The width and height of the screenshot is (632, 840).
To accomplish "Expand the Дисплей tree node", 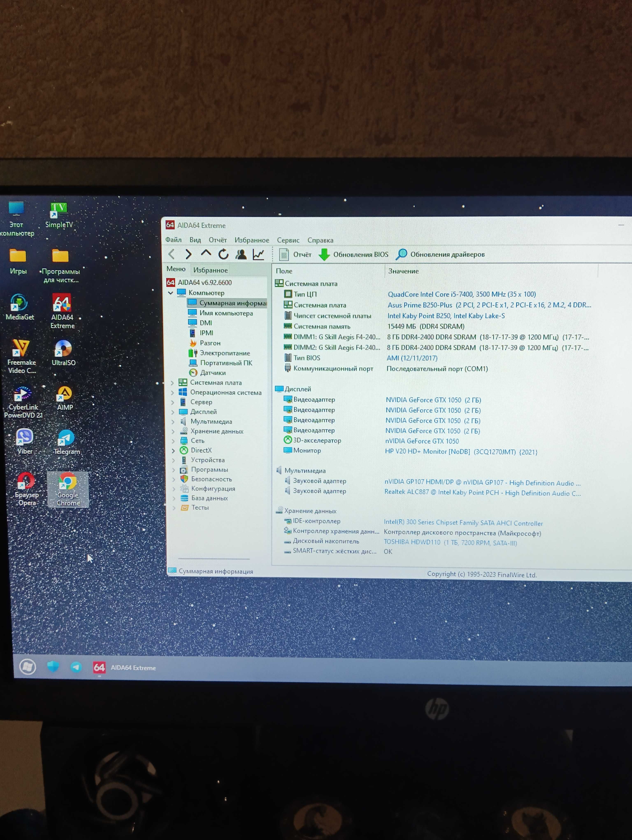I will tap(173, 412).
